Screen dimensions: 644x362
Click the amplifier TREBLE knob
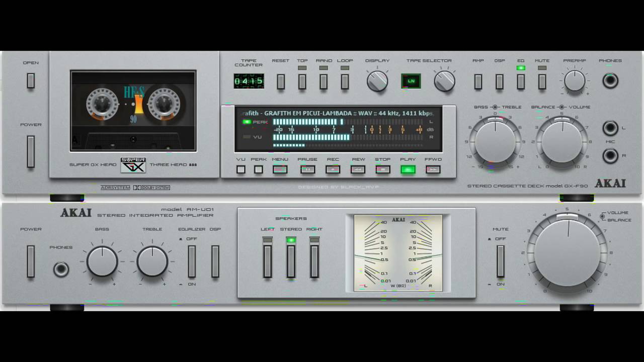click(x=152, y=261)
